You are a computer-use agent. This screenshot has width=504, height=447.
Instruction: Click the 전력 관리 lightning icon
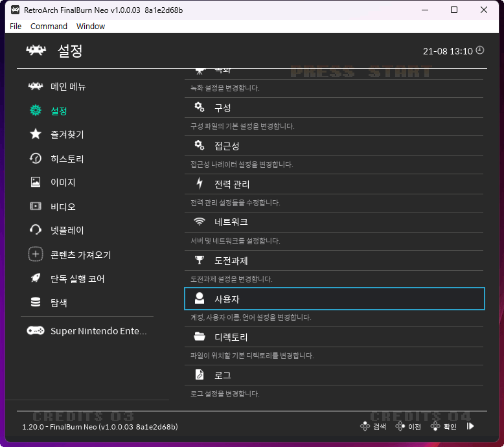pos(200,183)
